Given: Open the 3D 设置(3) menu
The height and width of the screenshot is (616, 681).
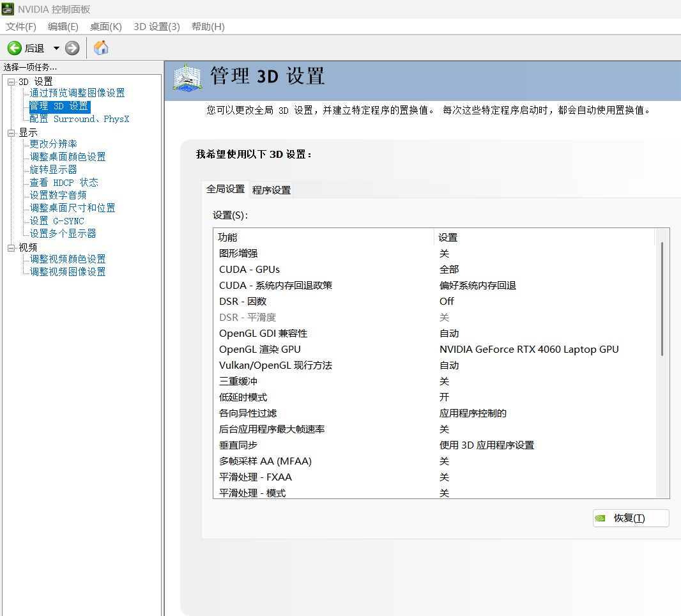Looking at the screenshot, I should (x=157, y=27).
